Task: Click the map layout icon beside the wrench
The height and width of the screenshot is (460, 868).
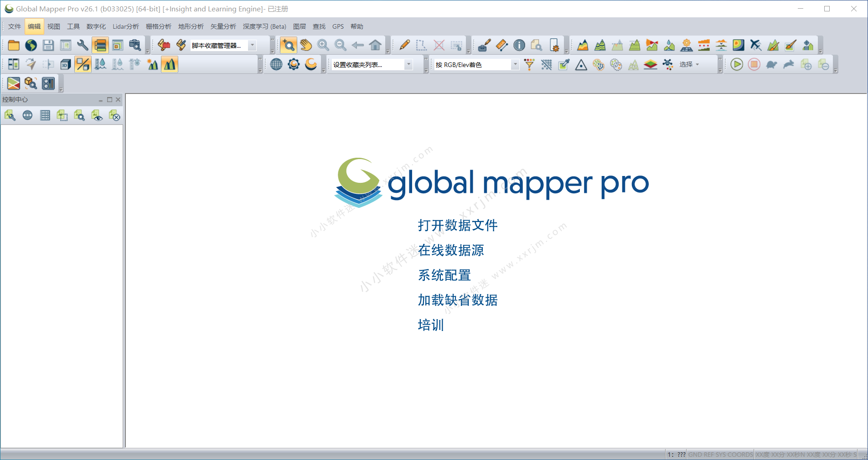Action: [x=66, y=45]
